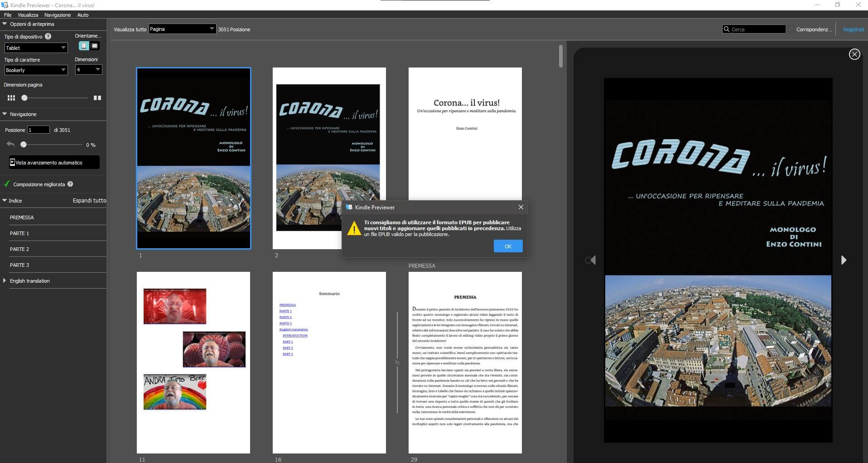
Task: Close the enlarged preview with circled X
Action: point(854,54)
